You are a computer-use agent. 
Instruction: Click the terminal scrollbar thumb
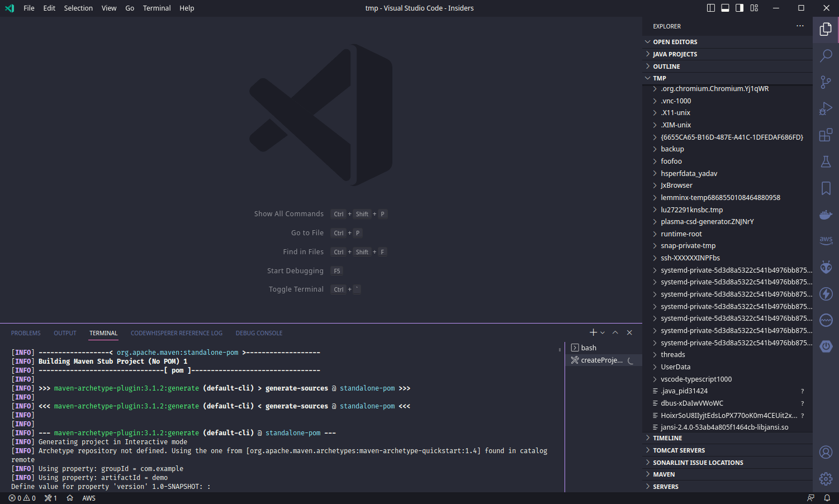(x=560, y=349)
